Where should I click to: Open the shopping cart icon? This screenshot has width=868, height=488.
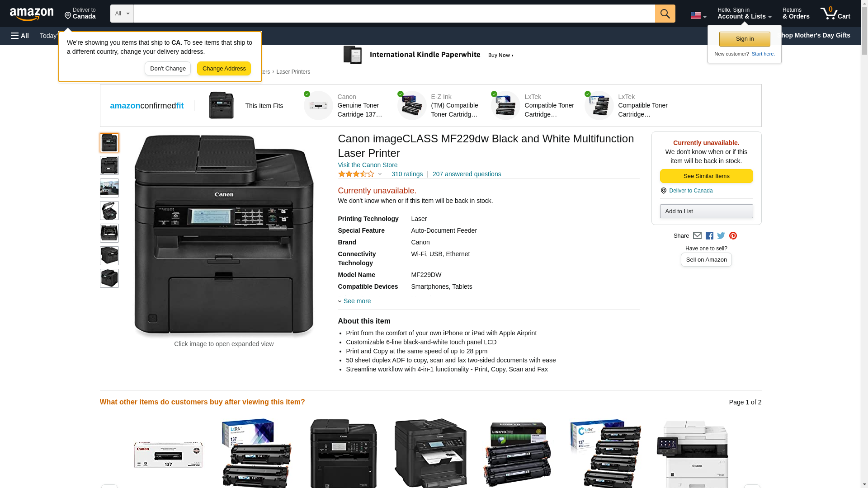pos(835,14)
